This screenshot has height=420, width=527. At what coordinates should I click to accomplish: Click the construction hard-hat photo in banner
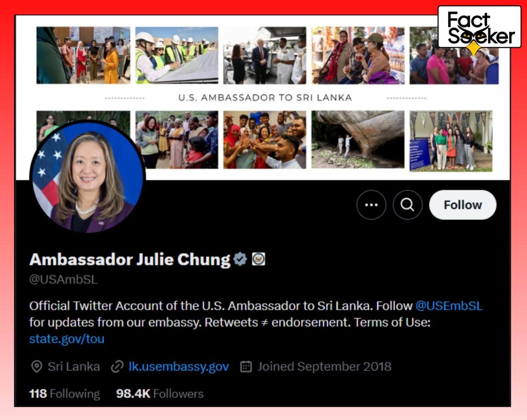[177, 55]
